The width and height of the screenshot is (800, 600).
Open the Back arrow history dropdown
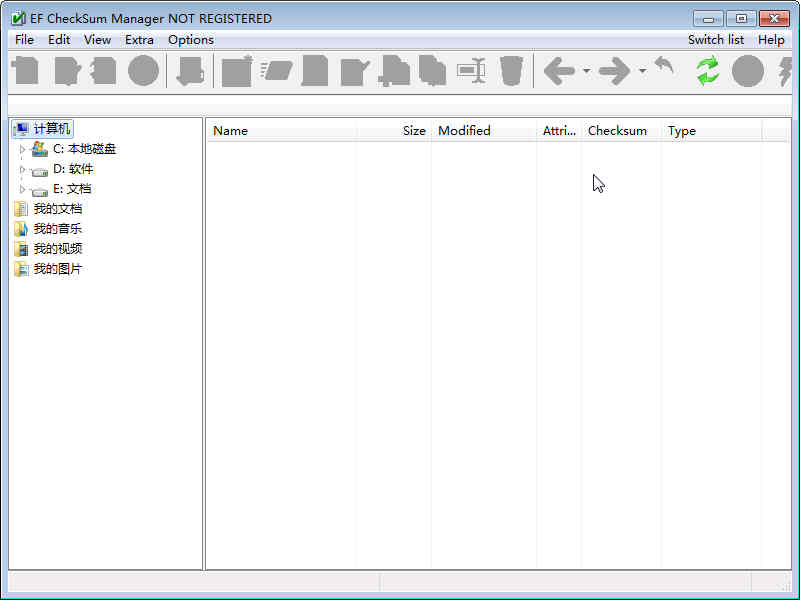[x=587, y=70]
